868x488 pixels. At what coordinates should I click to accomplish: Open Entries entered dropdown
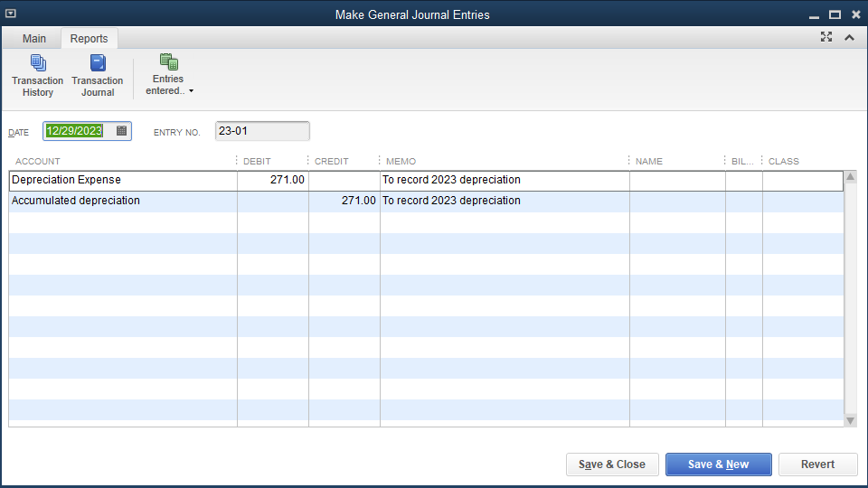click(169, 75)
